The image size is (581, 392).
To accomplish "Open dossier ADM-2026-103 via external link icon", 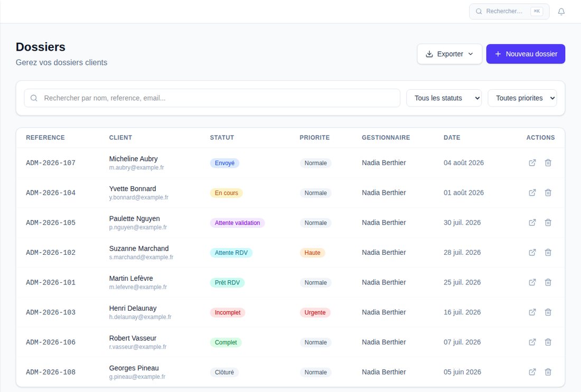I will pyautogui.click(x=532, y=312).
